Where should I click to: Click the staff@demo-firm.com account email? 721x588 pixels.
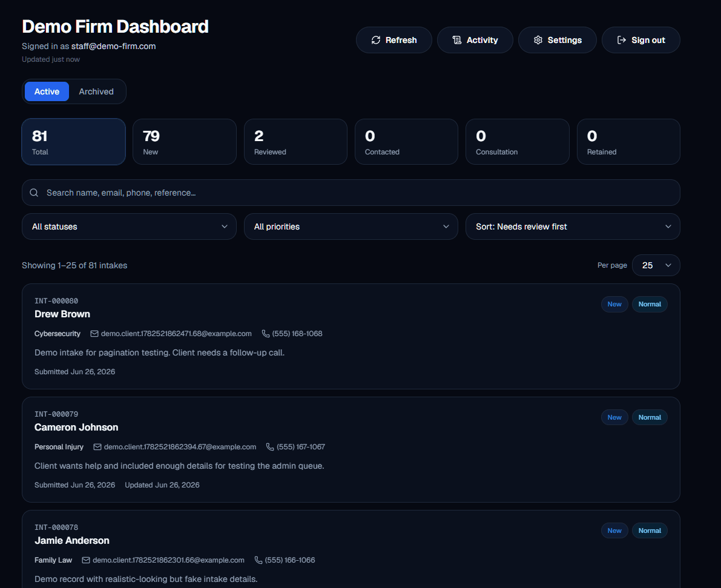(114, 46)
